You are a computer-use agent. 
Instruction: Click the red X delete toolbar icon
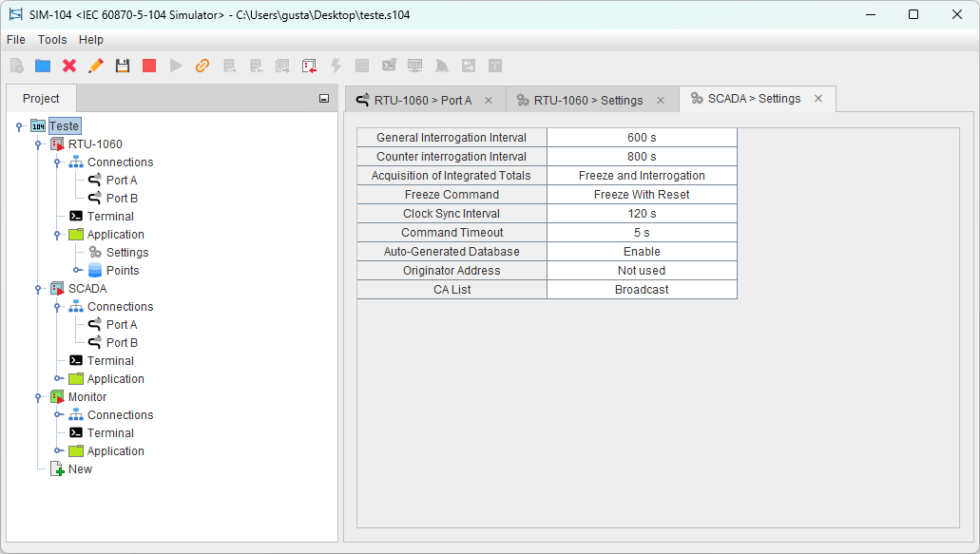(x=69, y=66)
